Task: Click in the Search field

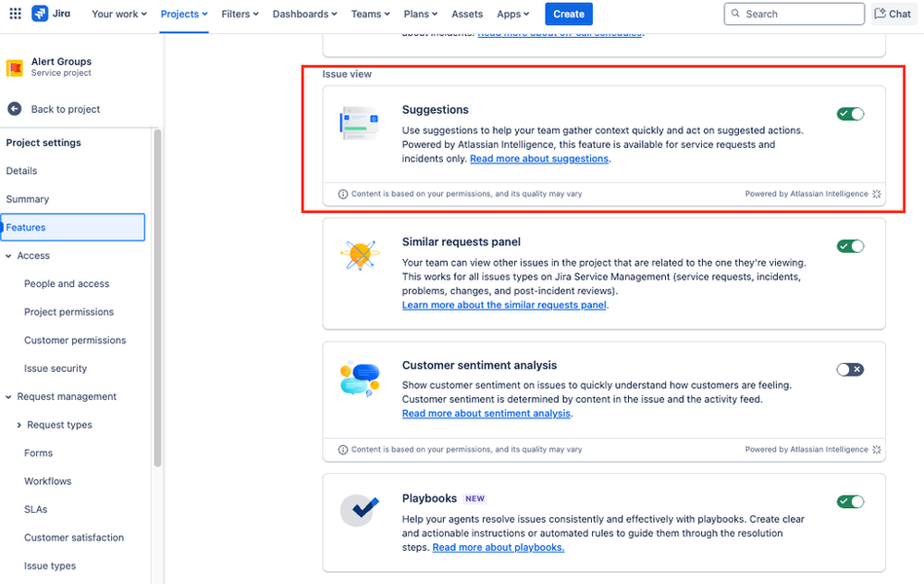Action: pos(795,14)
